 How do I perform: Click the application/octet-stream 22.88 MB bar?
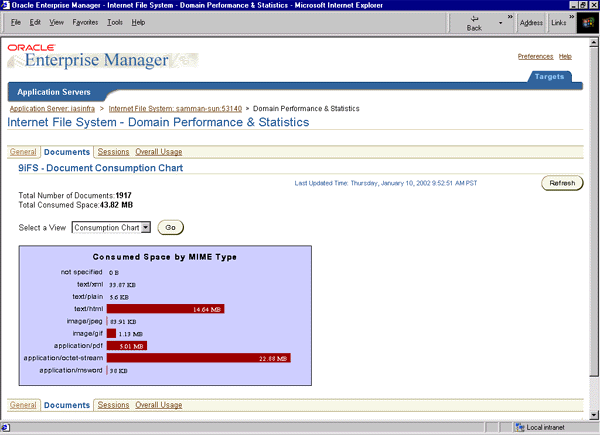point(199,358)
